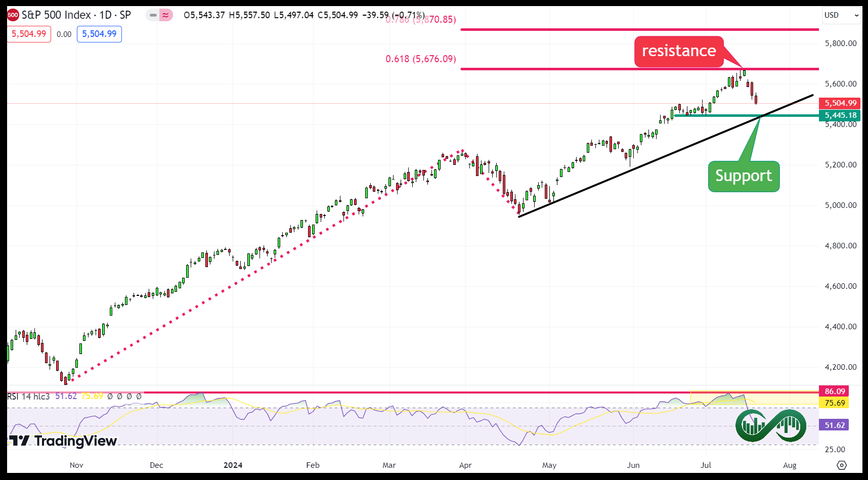Click the Feb label on time axis
Screen dimensions: 868x480
click(313, 465)
